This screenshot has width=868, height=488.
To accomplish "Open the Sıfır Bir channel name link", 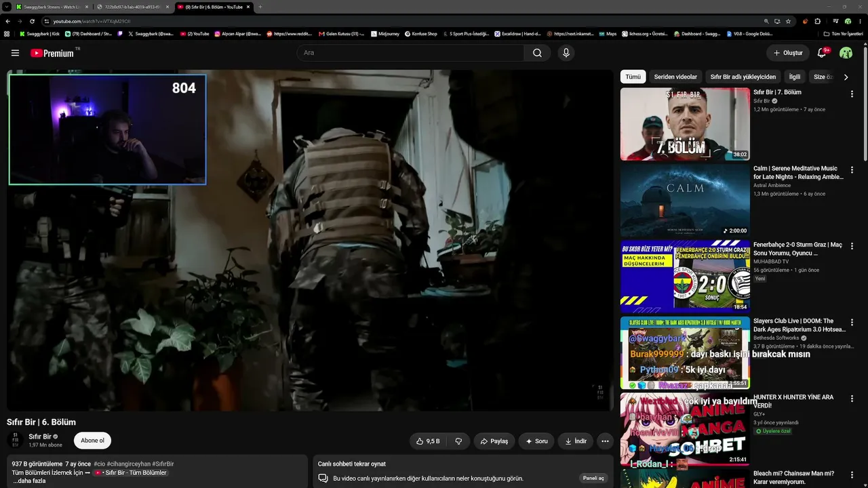I will pos(40,437).
